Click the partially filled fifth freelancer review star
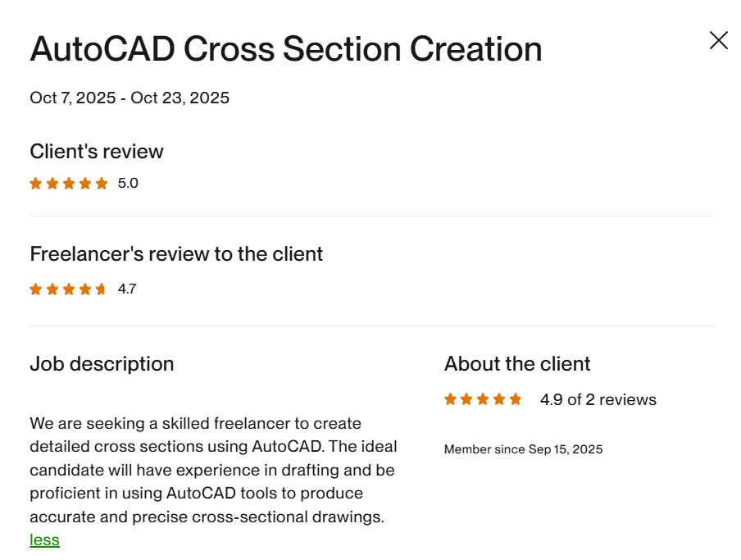Screen dimensions: 741x560 click(x=102, y=289)
